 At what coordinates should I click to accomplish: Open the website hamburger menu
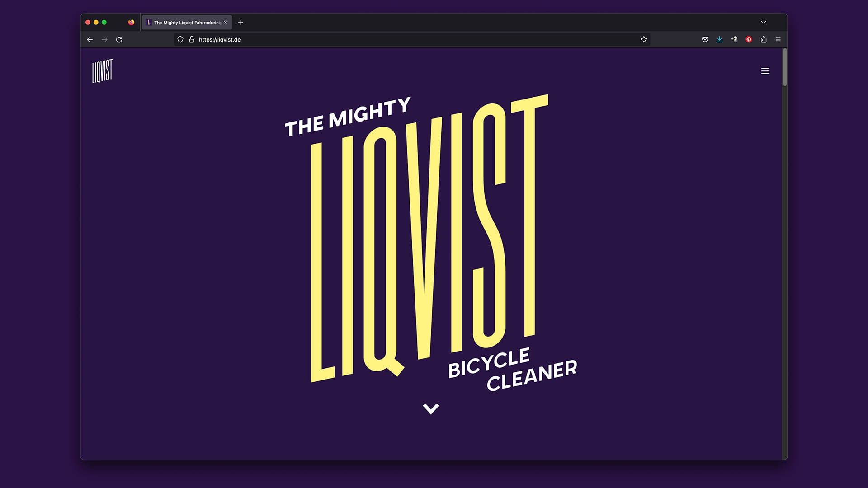pos(765,71)
